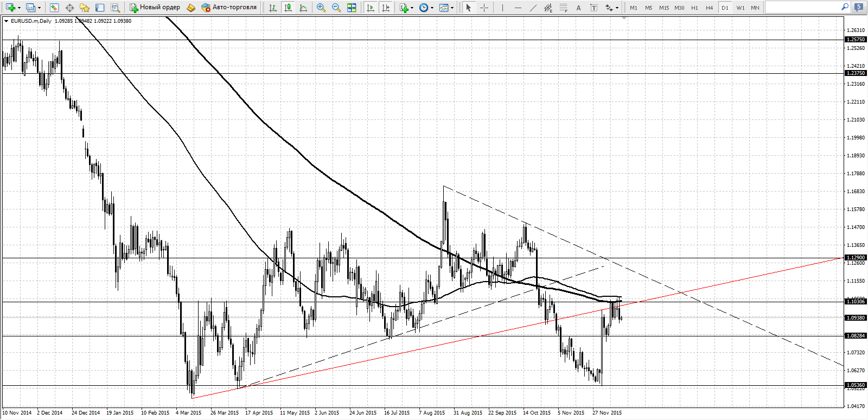The width and height of the screenshot is (868, 420).
Task: Launch MetaEditor from the toolbar
Action: (190, 8)
